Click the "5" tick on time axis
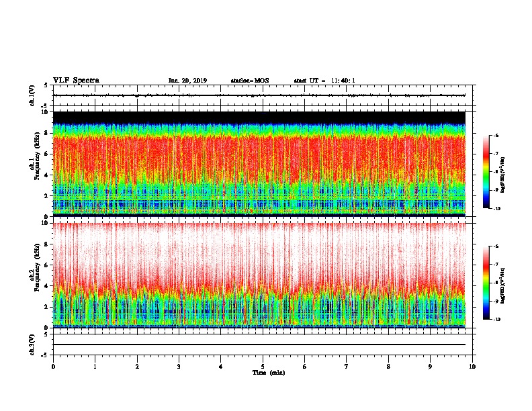Viewport: 532px width, 411px height. coord(263,367)
